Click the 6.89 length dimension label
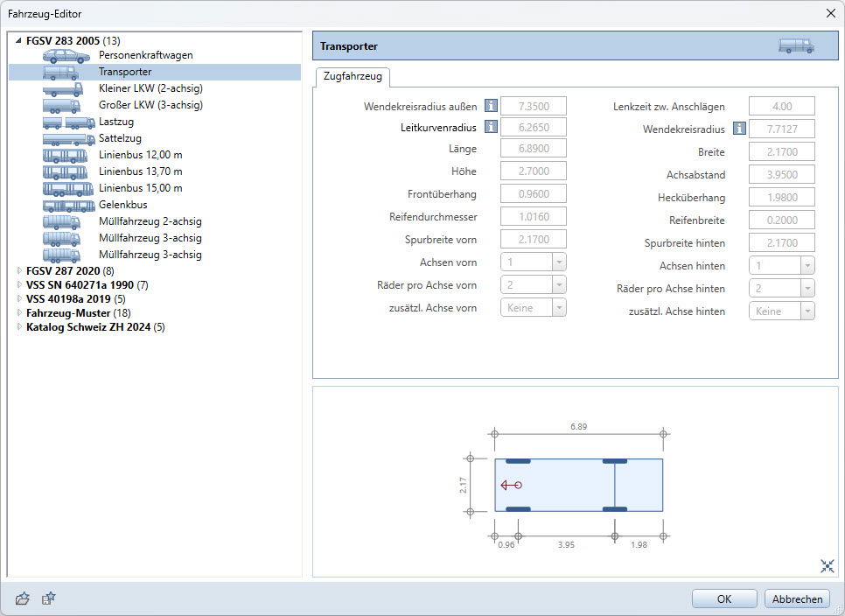Image resolution: width=845 pixels, height=616 pixels. point(579,426)
